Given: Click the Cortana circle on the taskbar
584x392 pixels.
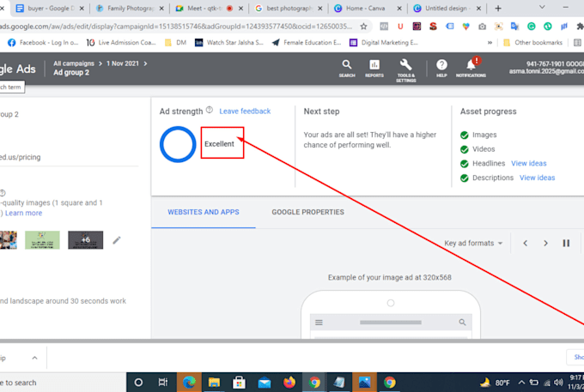Looking at the screenshot, I should [138, 383].
